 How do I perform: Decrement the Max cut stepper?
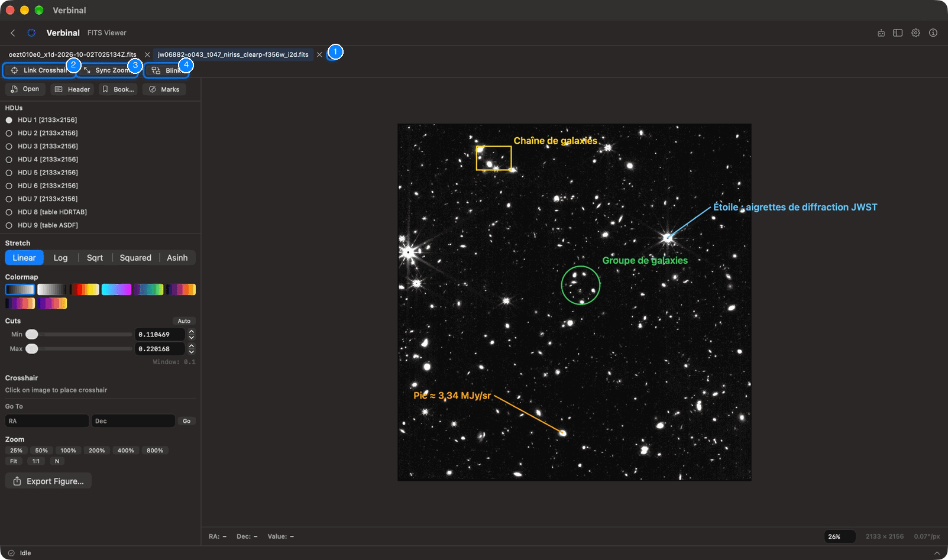(x=192, y=352)
